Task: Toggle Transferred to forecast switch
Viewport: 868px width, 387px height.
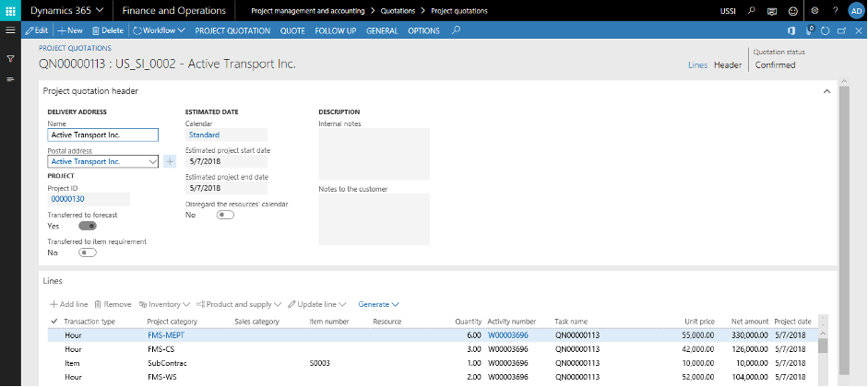Action: tap(88, 226)
